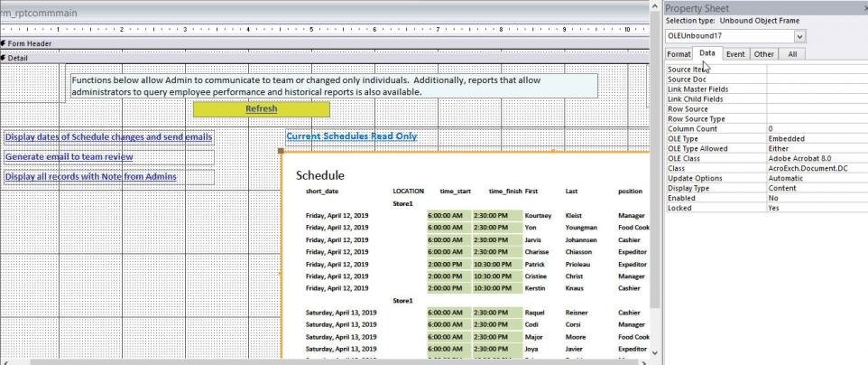
Task: Change Locked property value Yes
Action: tap(817, 208)
